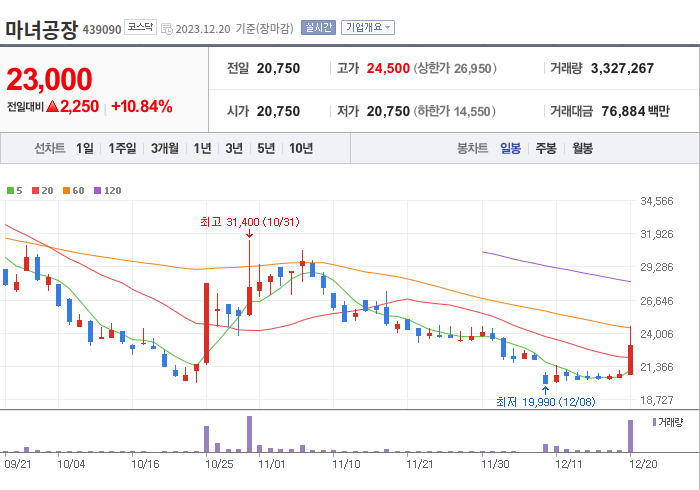
Task: Select the 10년 line chart
Action: [x=301, y=148]
